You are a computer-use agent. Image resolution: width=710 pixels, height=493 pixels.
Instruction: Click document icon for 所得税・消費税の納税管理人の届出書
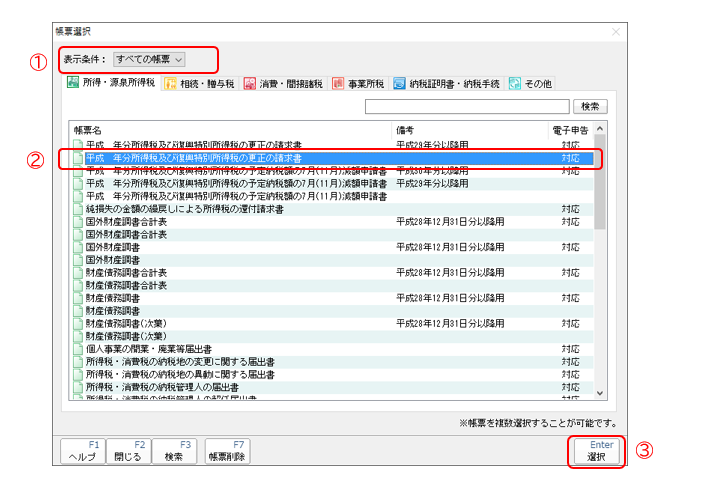click(78, 387)
